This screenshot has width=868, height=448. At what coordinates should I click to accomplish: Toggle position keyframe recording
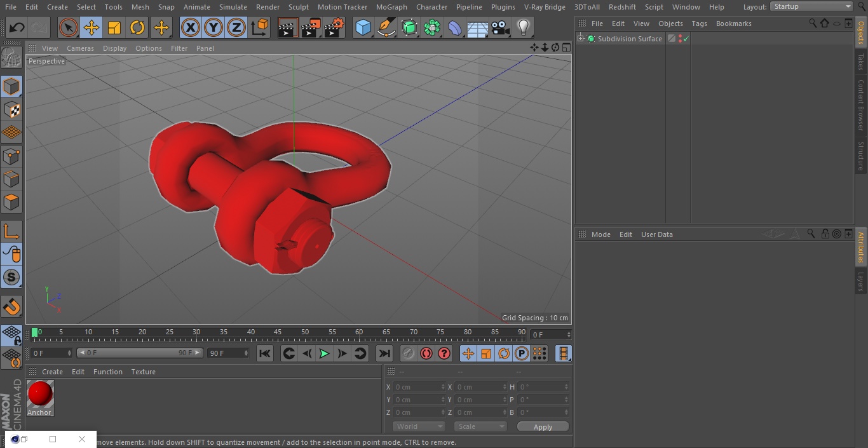468,353
